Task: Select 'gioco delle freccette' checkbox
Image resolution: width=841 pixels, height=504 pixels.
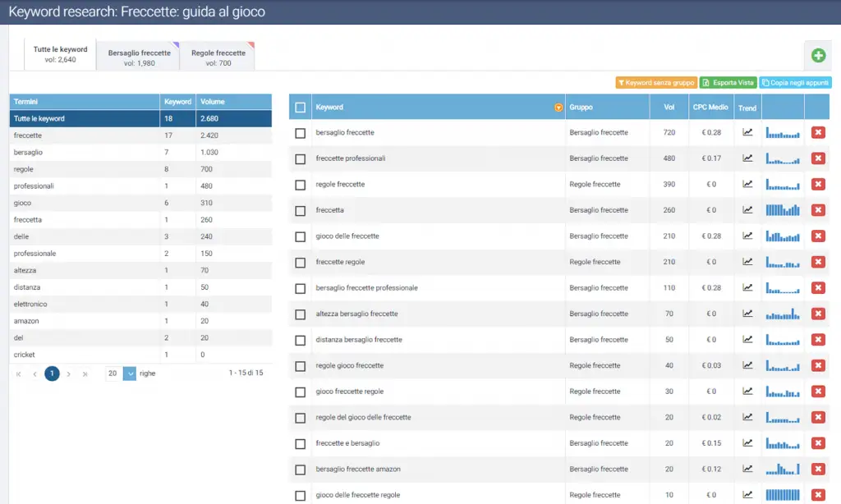Action: point(301,236)
